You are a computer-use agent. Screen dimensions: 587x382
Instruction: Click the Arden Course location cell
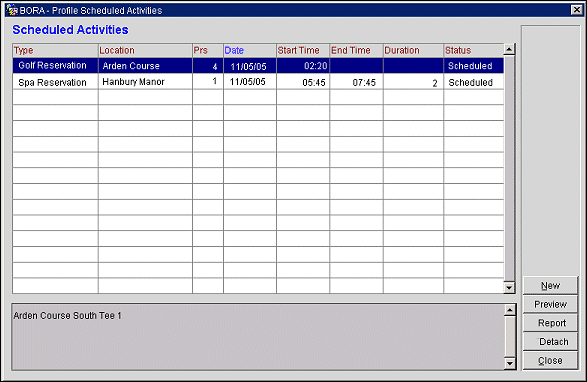click(x=145, y=66)
